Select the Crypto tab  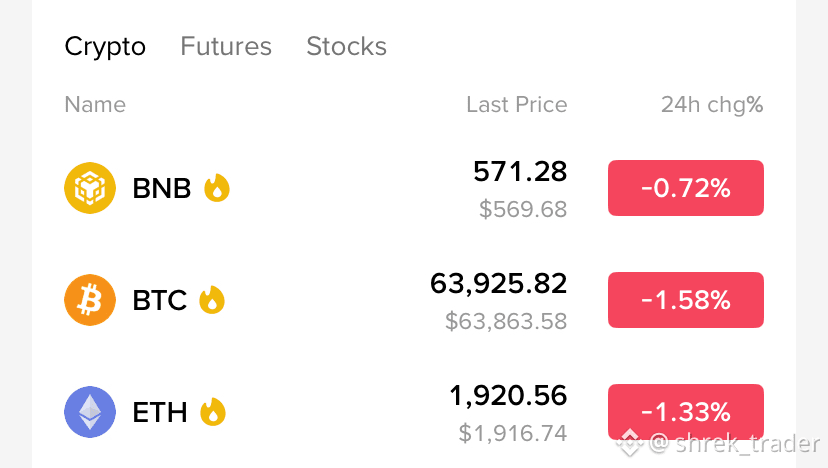pos(105,47)
